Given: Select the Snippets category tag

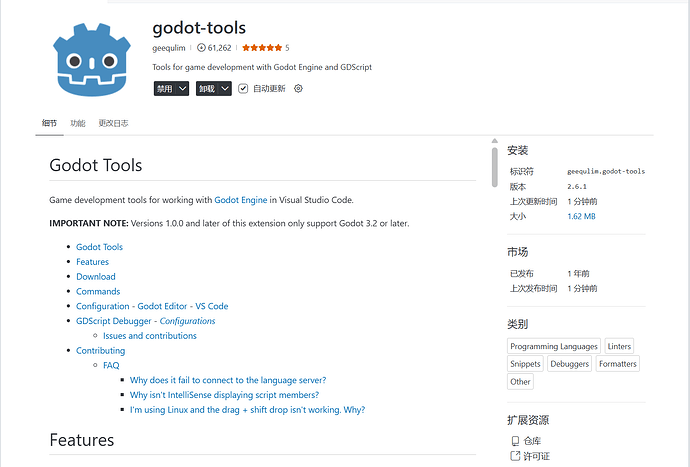Looking at the screenshot, I should coord(525,364).
